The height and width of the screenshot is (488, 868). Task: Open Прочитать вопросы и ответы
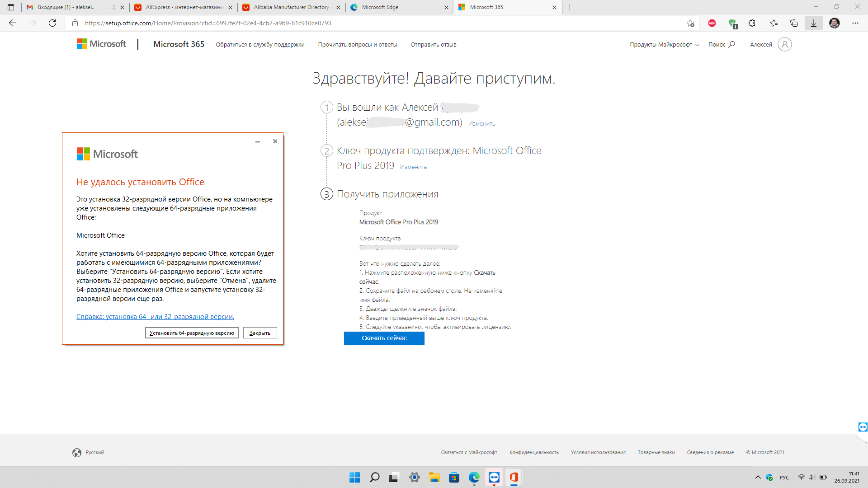click(358, 45)
